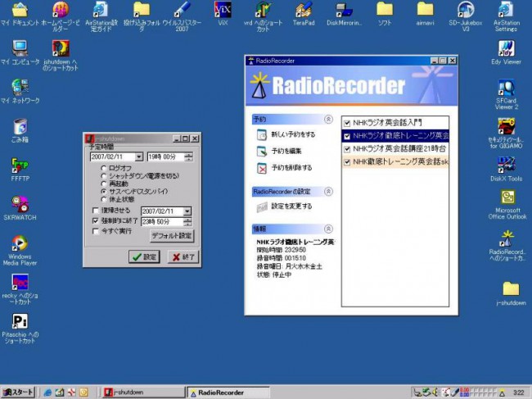532x399 pixels.
Task: Click the 終了 button in j-shutdown
Action: click(x=183, y=256)
